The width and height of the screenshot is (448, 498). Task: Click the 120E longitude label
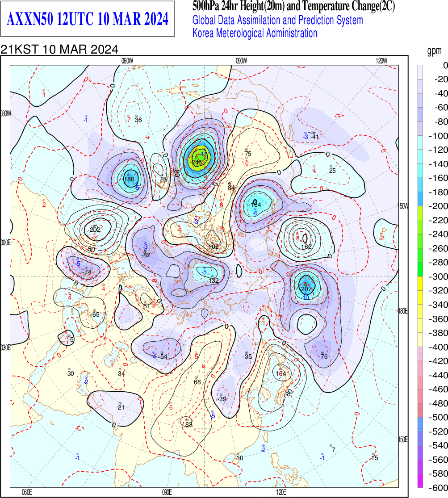point(281,493)
